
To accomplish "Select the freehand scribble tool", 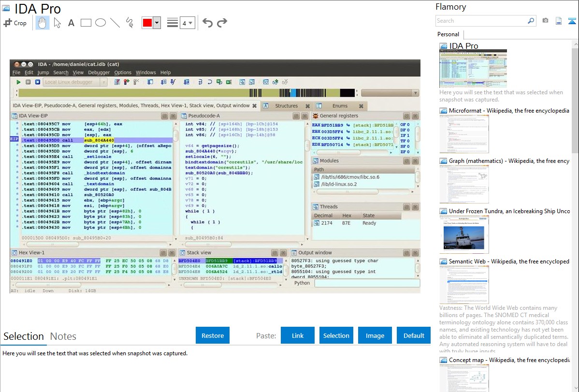I will (x=130, y=23).
